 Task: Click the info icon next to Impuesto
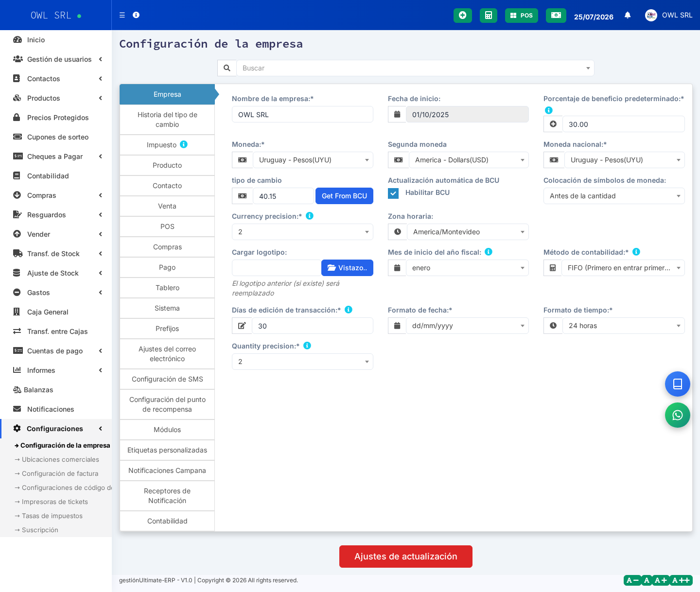click(184, 144)
